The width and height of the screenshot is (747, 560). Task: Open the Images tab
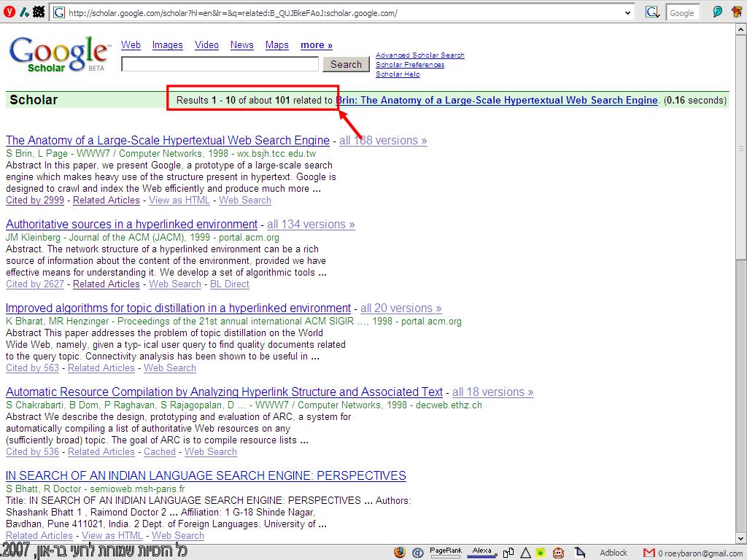click(167, 44)
